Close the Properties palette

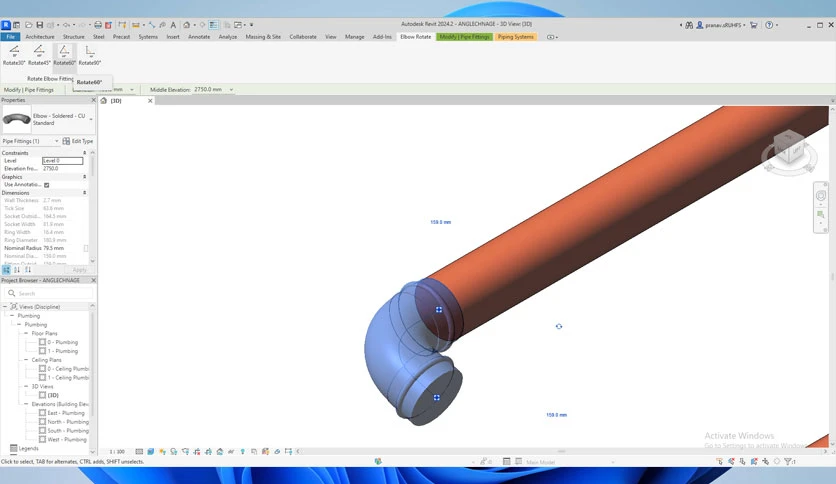pyautogui.click(x=93, y=100)
